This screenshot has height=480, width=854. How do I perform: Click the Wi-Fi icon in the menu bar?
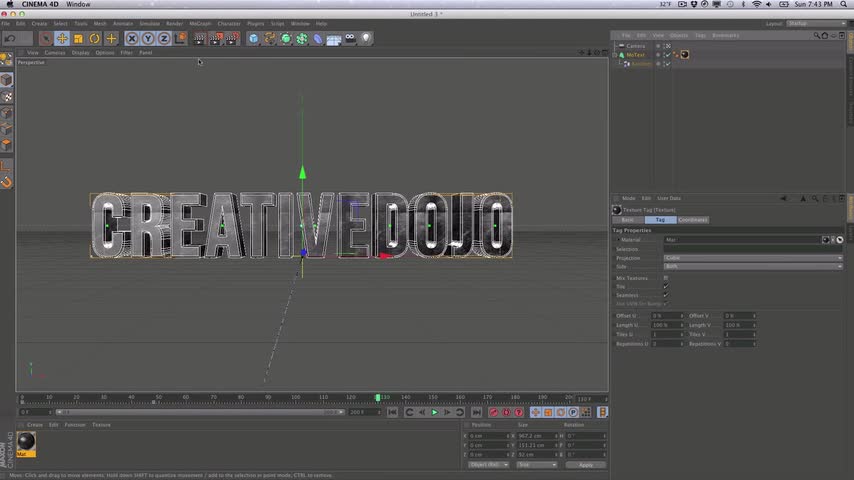point(757,4)
